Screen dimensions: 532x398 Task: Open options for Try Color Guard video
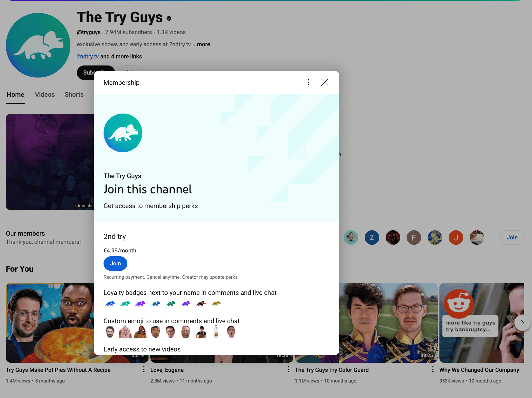(433, 369)
